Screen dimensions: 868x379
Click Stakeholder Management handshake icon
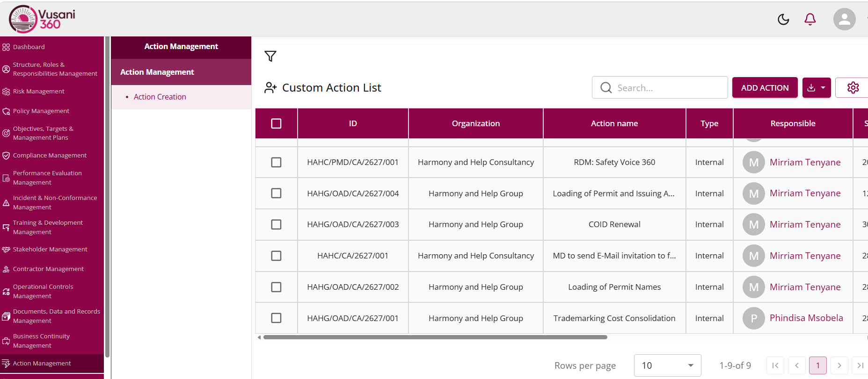coord(6,250)
